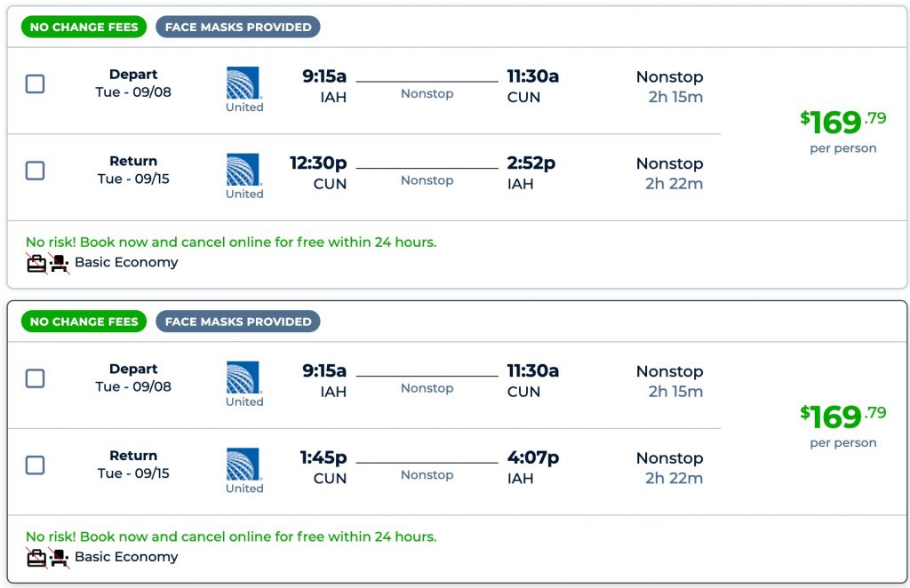Click the no-seat-selection icon in second result

pos(60,558)
